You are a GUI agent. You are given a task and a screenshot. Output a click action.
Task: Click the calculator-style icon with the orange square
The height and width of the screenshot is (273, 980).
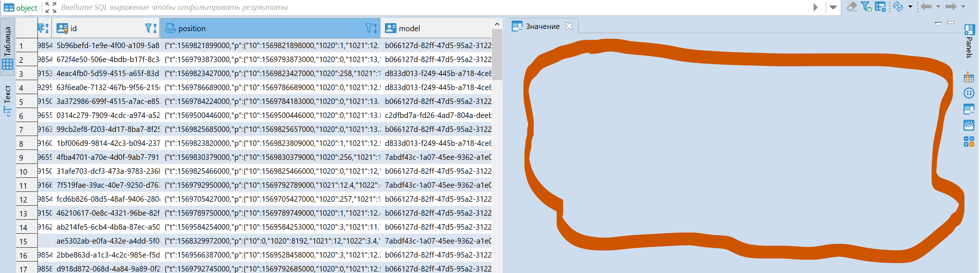pyautogui.click(x=969, y=141)
